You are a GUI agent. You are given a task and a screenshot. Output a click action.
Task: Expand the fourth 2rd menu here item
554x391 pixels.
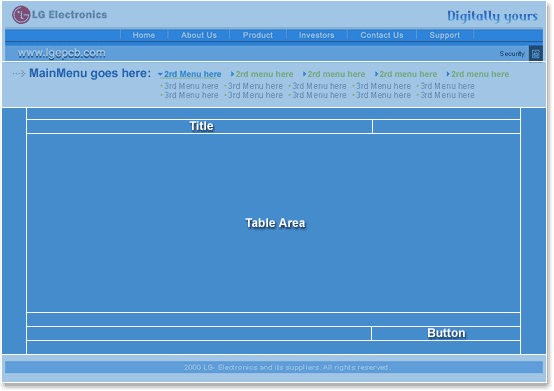(x=406, y=74)
